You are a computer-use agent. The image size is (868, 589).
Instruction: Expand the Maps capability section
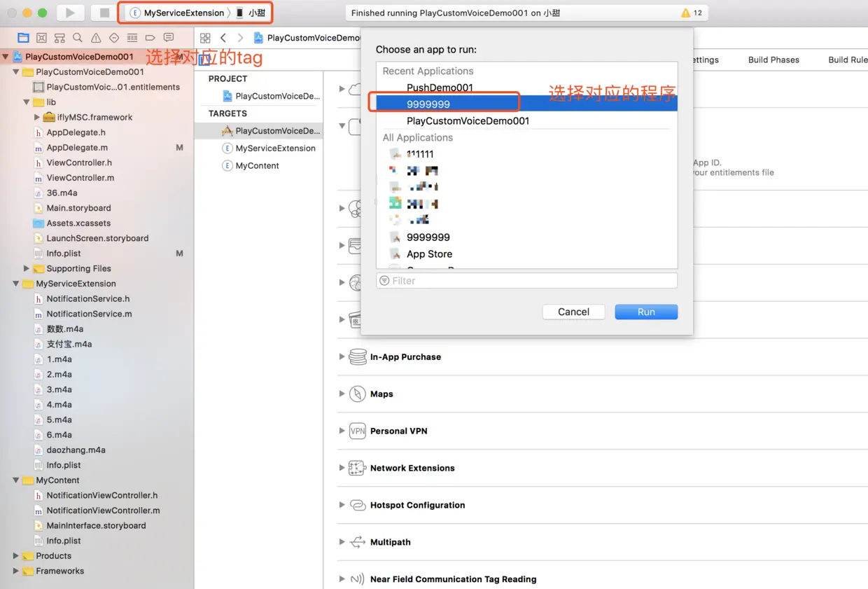(x=342, y=394)
